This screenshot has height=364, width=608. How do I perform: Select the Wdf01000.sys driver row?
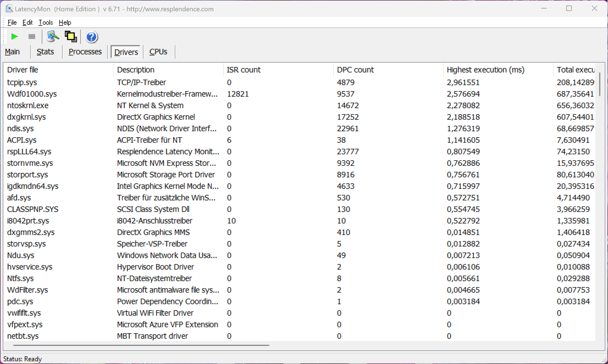32,94
